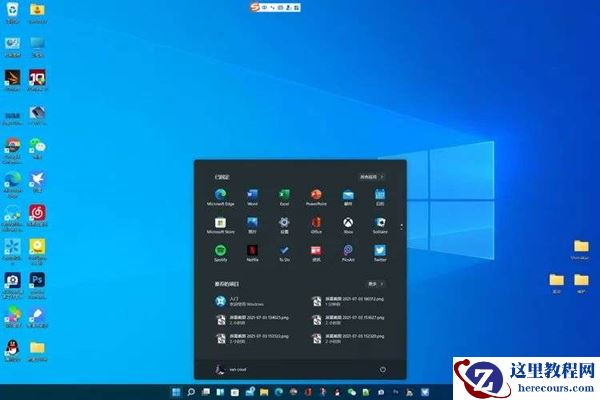600x400 pixels.
Task: Open the Photos app in Start menu
Action: [253, 225]
